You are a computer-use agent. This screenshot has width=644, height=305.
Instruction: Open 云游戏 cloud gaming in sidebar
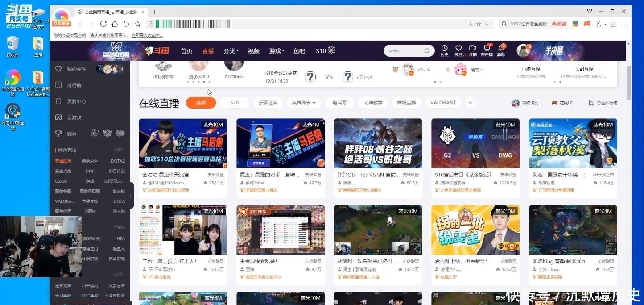[x=74, y=117]
